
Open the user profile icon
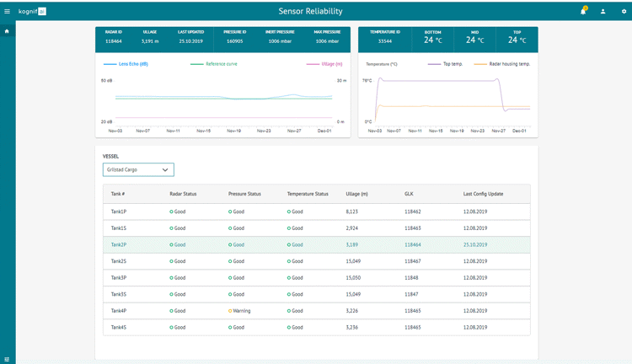pos(603,11)
